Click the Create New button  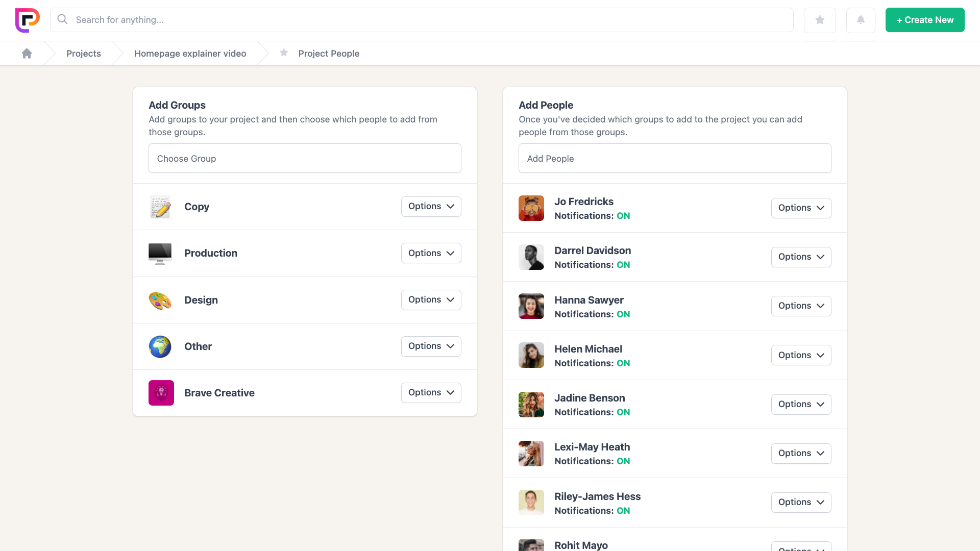[924, 20]
